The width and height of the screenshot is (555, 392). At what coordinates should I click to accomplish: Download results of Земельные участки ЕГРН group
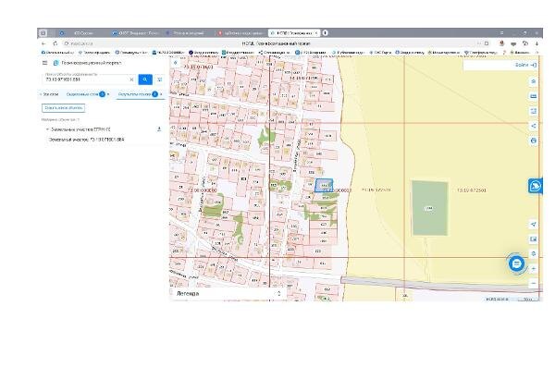click(x=159, y=129)
